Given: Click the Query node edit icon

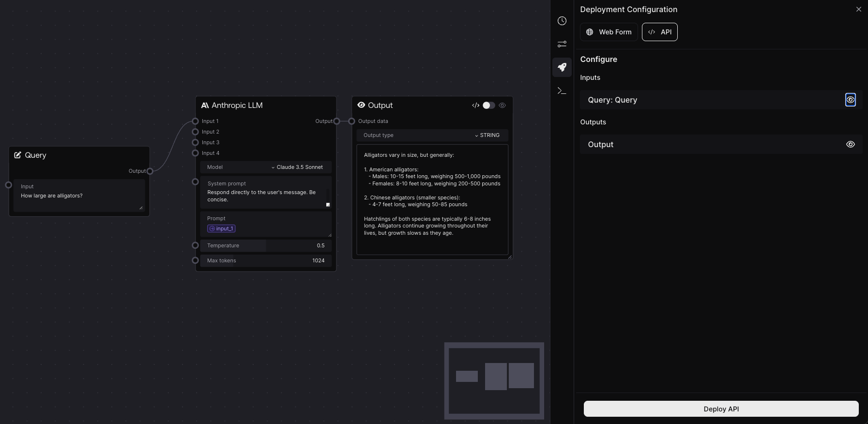Looking at the screenshot, I should click(18, 155).
